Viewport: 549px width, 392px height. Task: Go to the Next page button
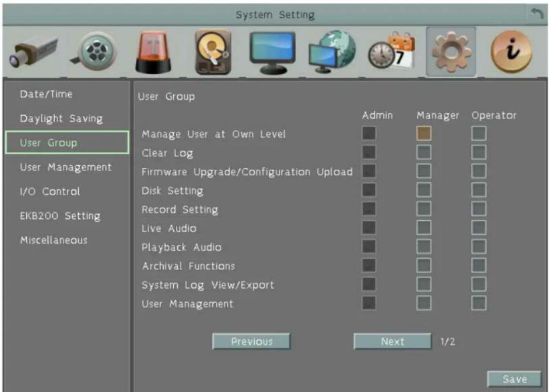(392, 341)
